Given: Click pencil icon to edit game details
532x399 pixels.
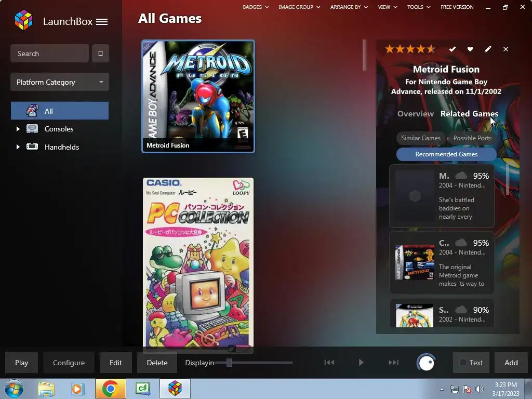Looking at the screenshot, I should coord(487,49).
